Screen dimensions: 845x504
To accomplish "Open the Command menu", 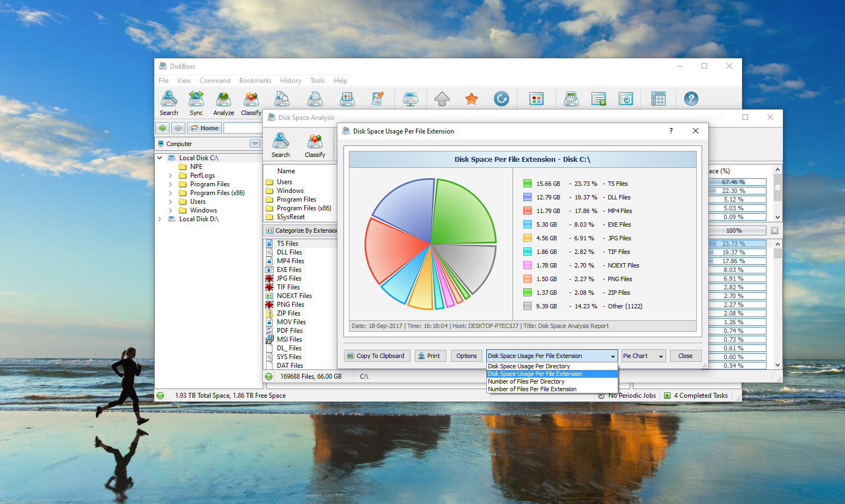I will tap(215, 81).
